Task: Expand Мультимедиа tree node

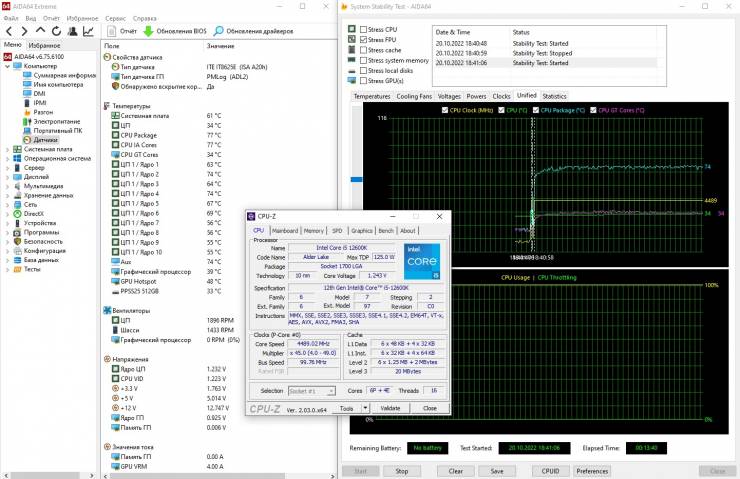Action: pos(7,186)
